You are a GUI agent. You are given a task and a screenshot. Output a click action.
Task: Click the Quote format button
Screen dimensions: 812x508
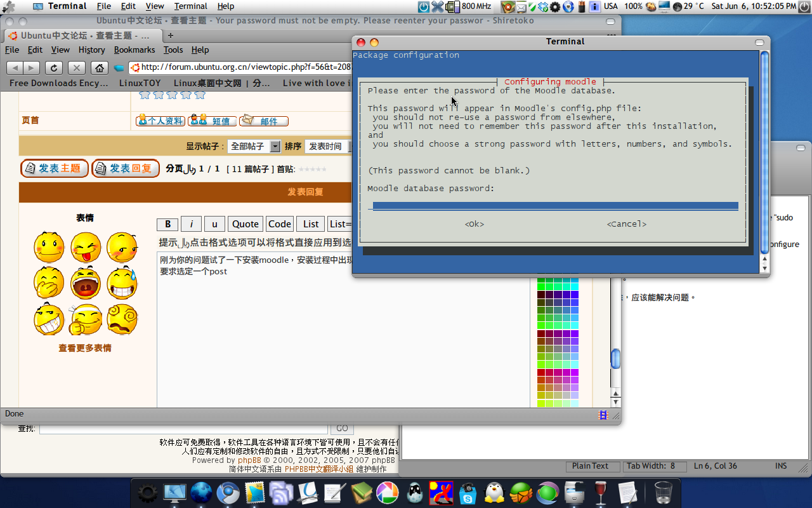(x=245, y=224)
